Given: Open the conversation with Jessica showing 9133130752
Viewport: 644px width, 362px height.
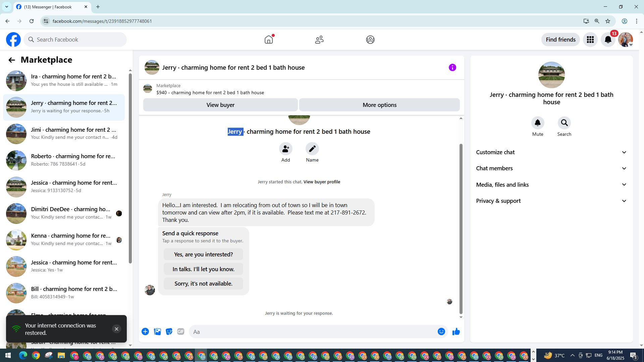Looking at the screenshot, I should click(x=64, y=187).
